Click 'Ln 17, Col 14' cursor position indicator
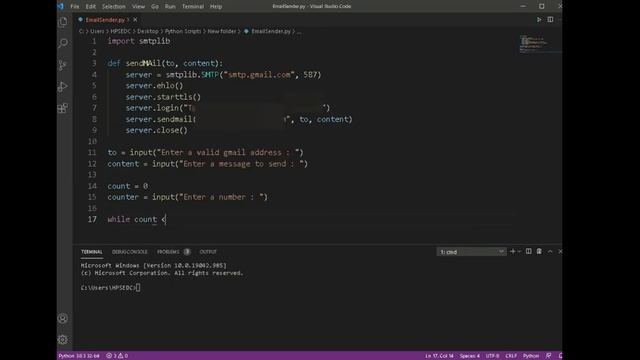The image size is (640, 360). [x=439, y=356]
